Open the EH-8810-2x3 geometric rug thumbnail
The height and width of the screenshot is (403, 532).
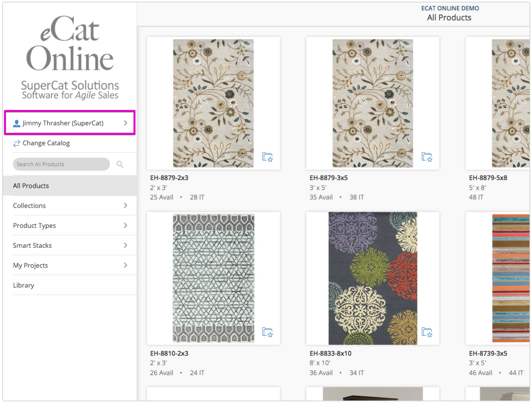(x=213, y=279)
